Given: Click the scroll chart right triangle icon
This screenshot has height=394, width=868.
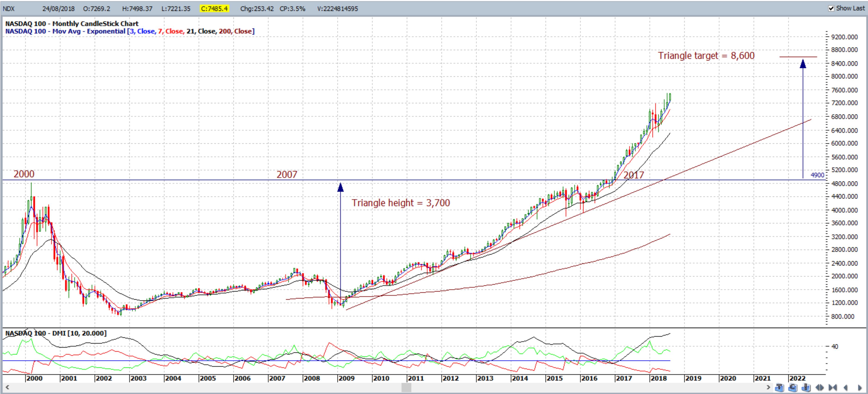Looking at the screenshot, I should click(860, 388).
